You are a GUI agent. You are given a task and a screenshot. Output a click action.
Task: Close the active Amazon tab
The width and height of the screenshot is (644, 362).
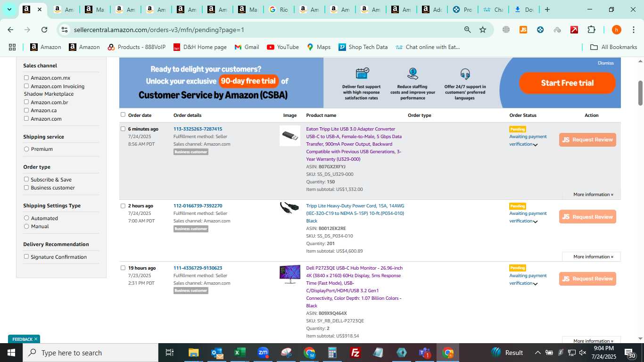click(40, 9)
